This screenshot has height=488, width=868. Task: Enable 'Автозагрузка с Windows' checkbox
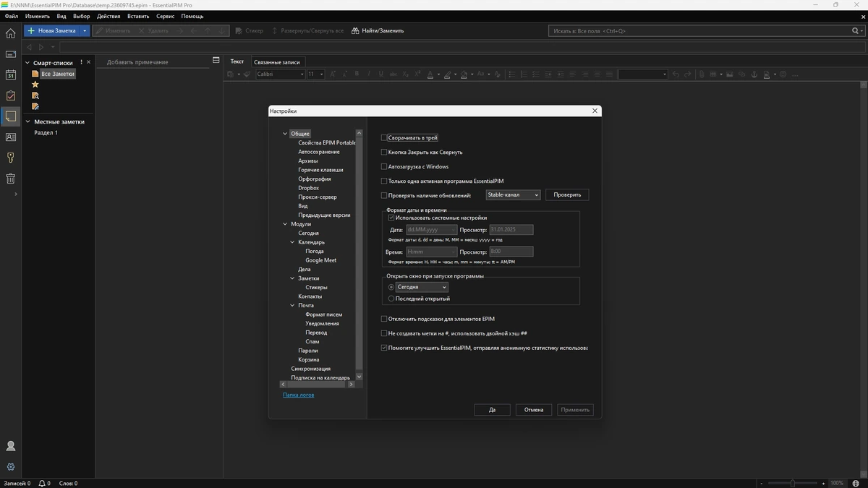coord(384,167)
